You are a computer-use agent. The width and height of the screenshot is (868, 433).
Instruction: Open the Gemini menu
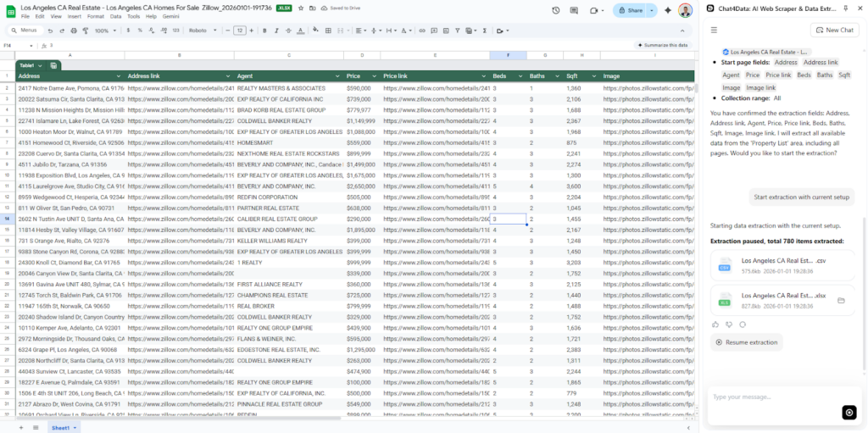pos(170,17)
